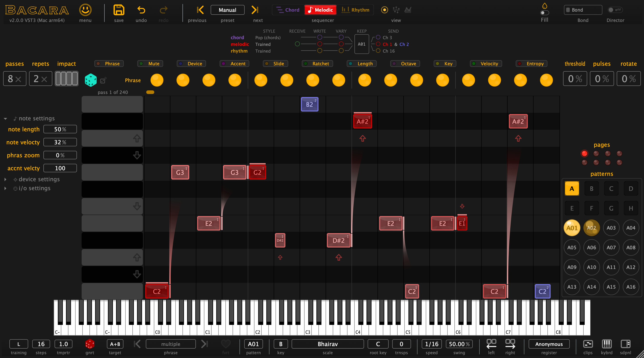Go to the next phrase
This screenshot has height=358, width=644.
(205, 344)
